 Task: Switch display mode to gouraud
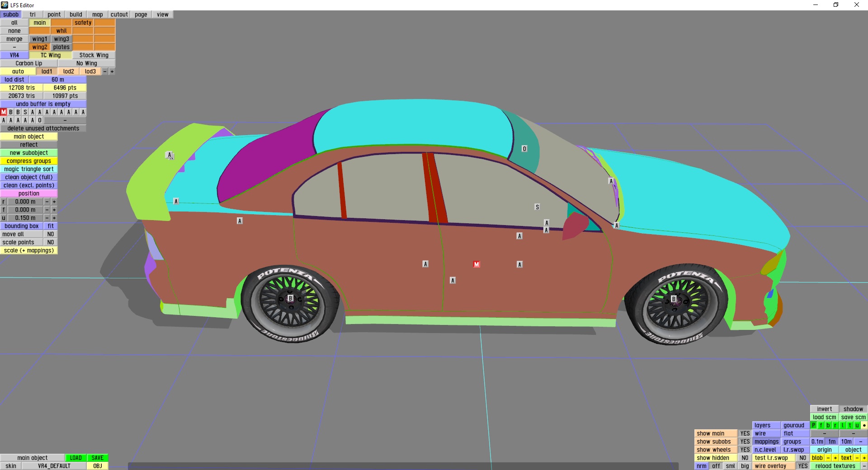tap(796, 425)
